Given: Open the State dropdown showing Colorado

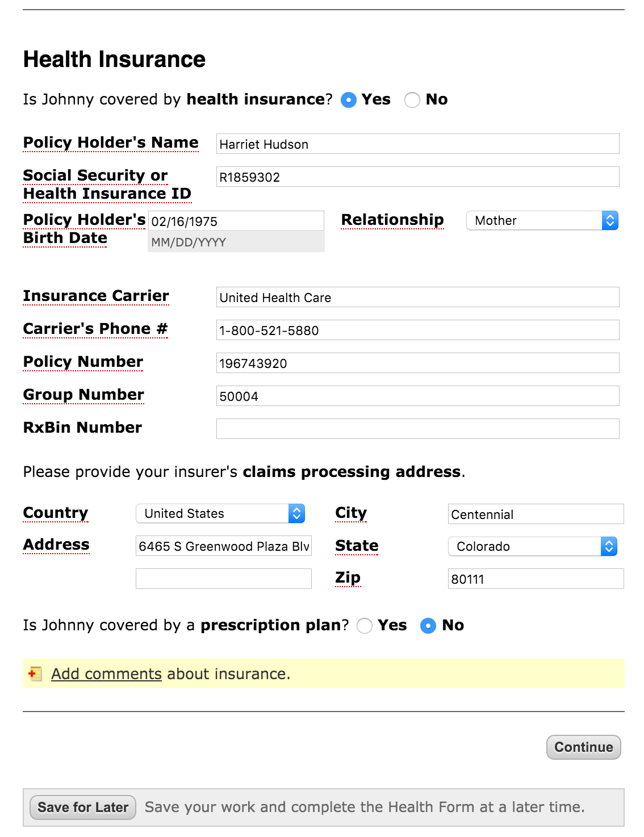Looking at the screenshot, I should point(532,546).
